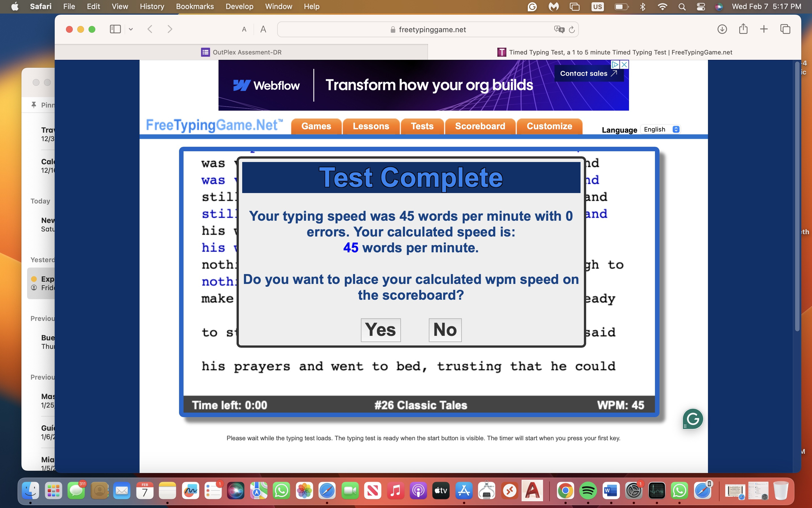Go forward using Safari's forward arrow
The image size is (812, 508).
coord(170,29)
